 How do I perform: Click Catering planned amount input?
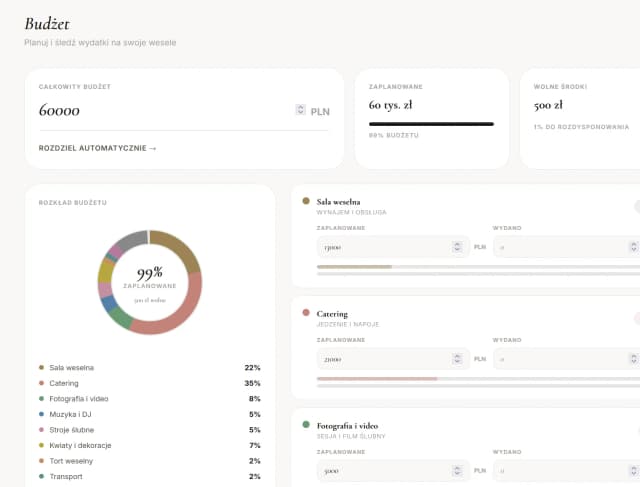[393, 359]
